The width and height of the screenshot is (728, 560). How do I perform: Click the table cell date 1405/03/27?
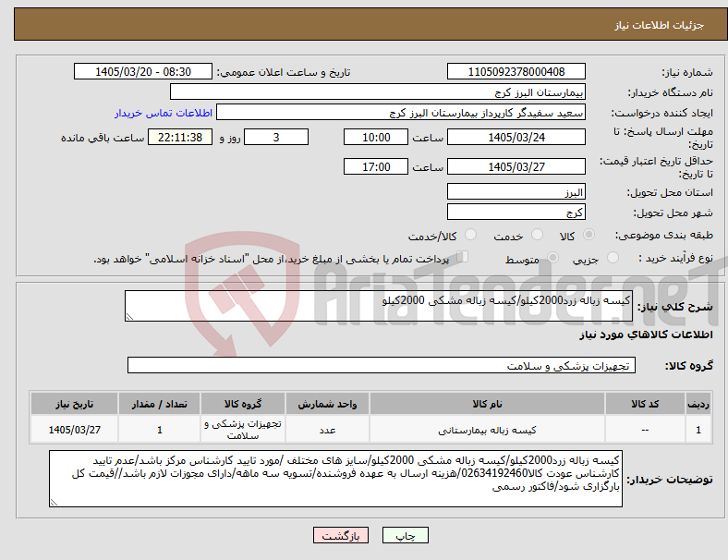tap(74, 430)
